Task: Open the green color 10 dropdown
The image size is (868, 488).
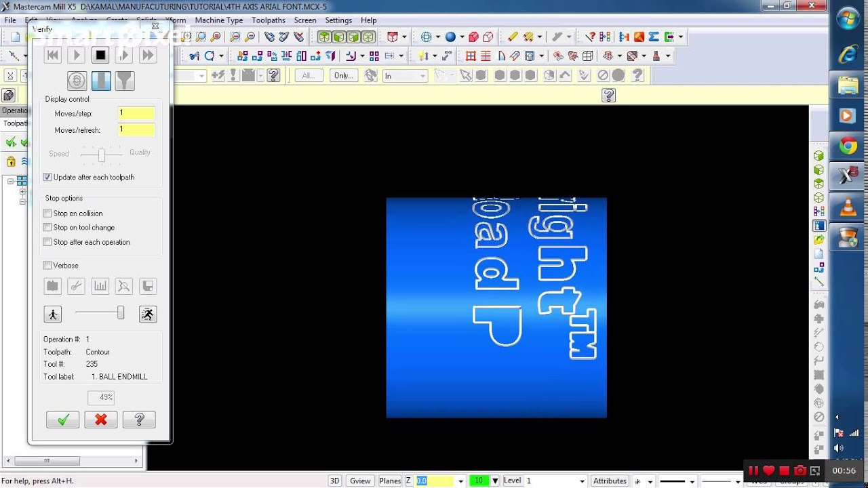Action: 495,481
